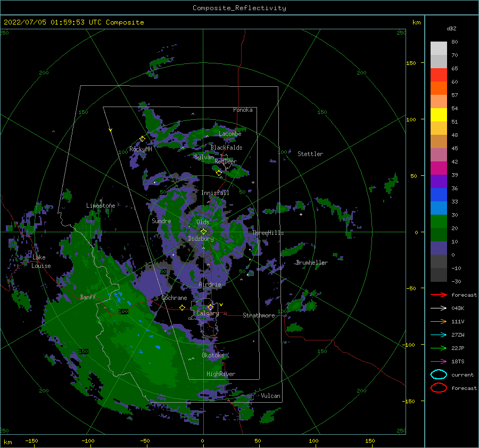Click the Sundre town label
The width and height of the screenshot is (479, 448).
(161, 221)
